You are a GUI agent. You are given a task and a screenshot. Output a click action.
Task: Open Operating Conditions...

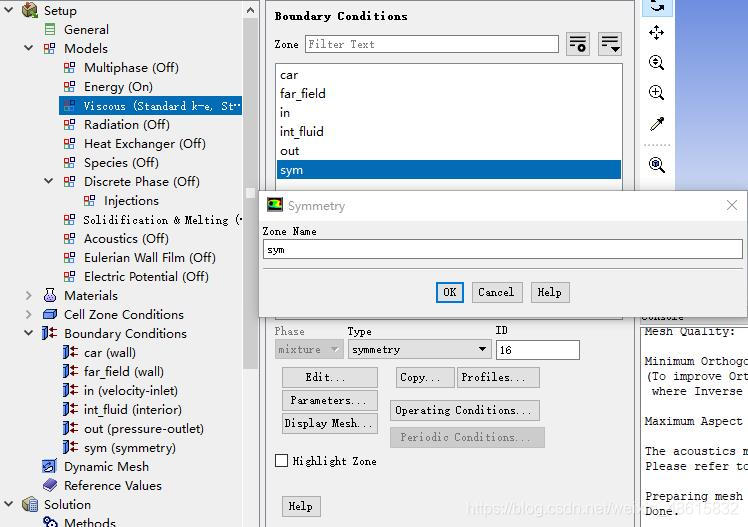click(465, 410)
